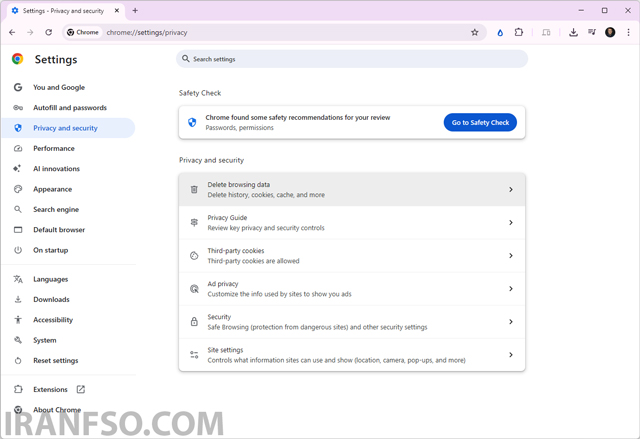Click the forward navigation arrow

(x=30, y=32)
